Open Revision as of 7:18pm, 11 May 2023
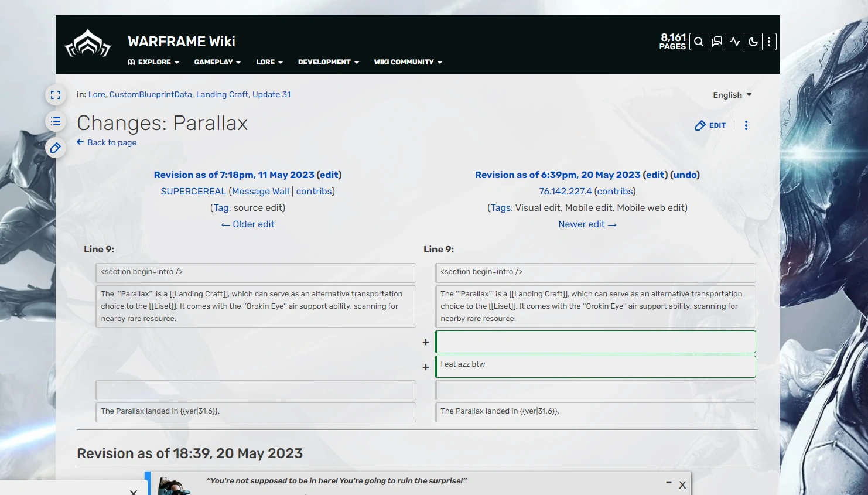Viewport: 868px width, 495px height. coord(234,175)
